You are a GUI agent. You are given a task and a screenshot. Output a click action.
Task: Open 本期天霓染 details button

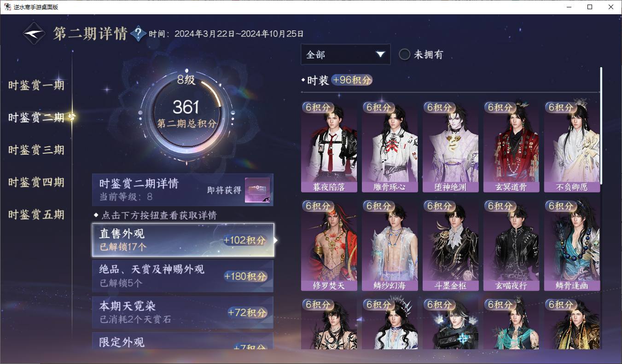point(183,312)
